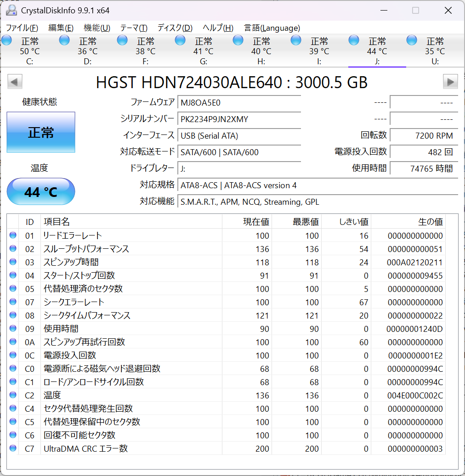The width and height of the screenshot is (465, 476).
Task: Click the 正常 health status button
Action: 41,132
